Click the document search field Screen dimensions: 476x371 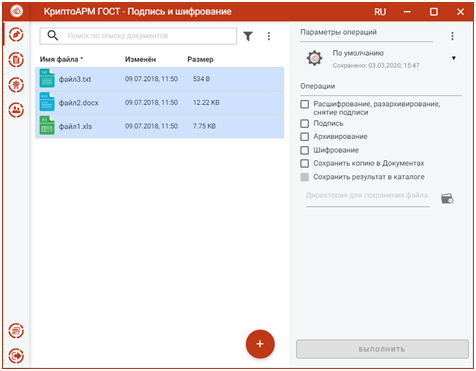pyautogui.click(x=138, y=36)
